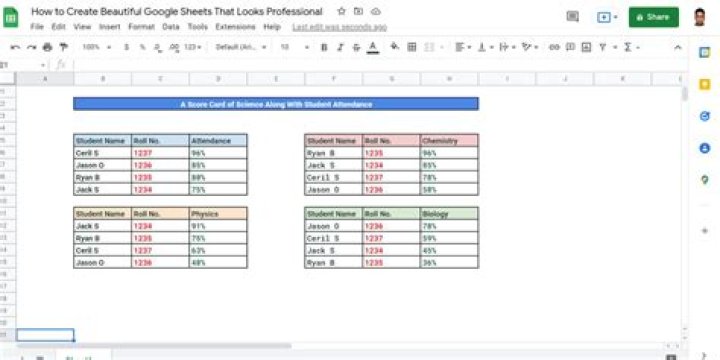Select the 'Chemistry' header cell
This screenshot has width=720, height=360.
[449, 141]
